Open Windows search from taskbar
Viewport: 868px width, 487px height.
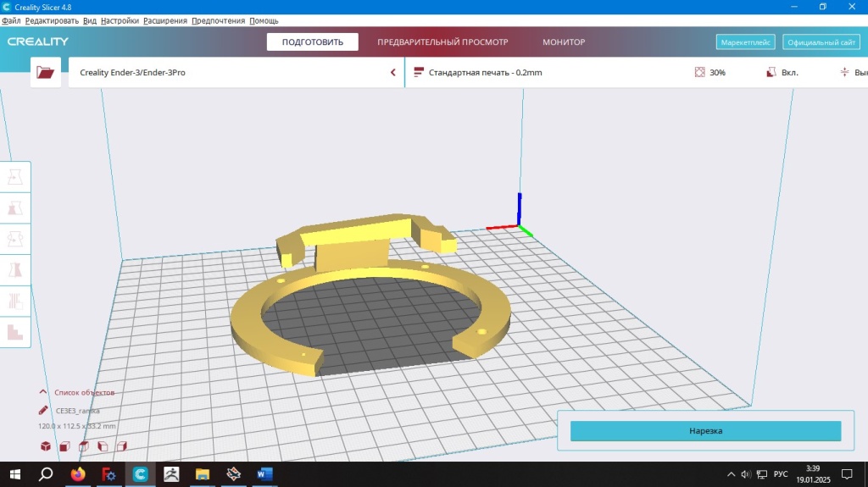click(46, 474)
